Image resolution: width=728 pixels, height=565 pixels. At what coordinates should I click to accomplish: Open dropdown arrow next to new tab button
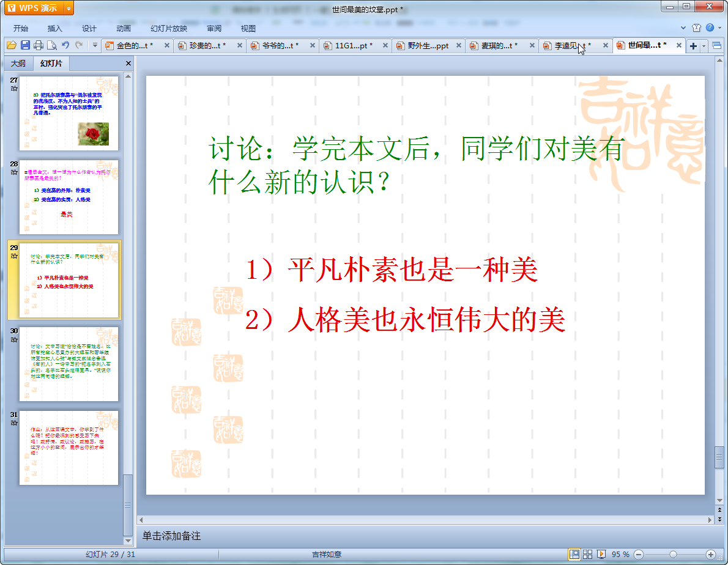click(x=704, y=46)
